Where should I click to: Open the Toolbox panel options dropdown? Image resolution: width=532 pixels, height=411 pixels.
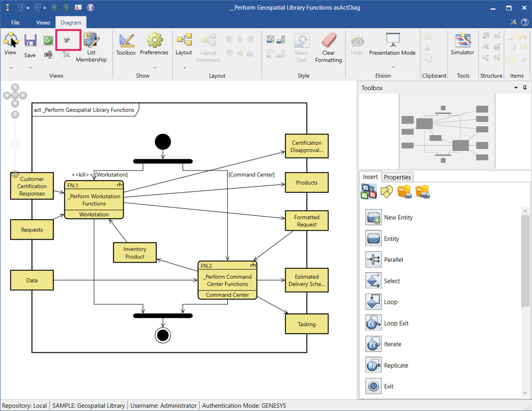tap(515, 88)
